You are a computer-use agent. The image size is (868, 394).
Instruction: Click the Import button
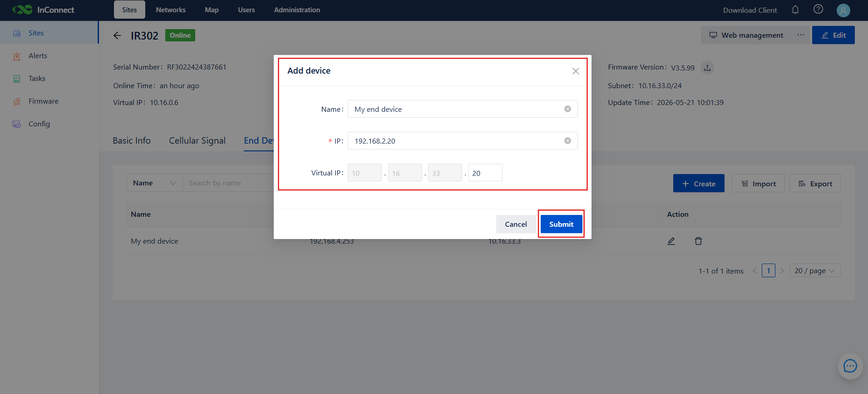click(758, 183)
